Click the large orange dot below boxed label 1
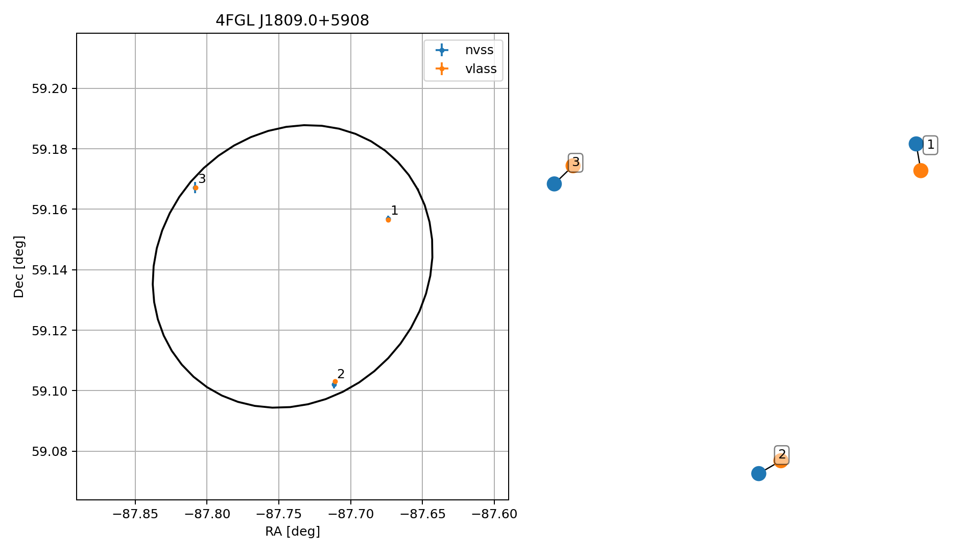This screenshot has height=552, width=980. 920,171
